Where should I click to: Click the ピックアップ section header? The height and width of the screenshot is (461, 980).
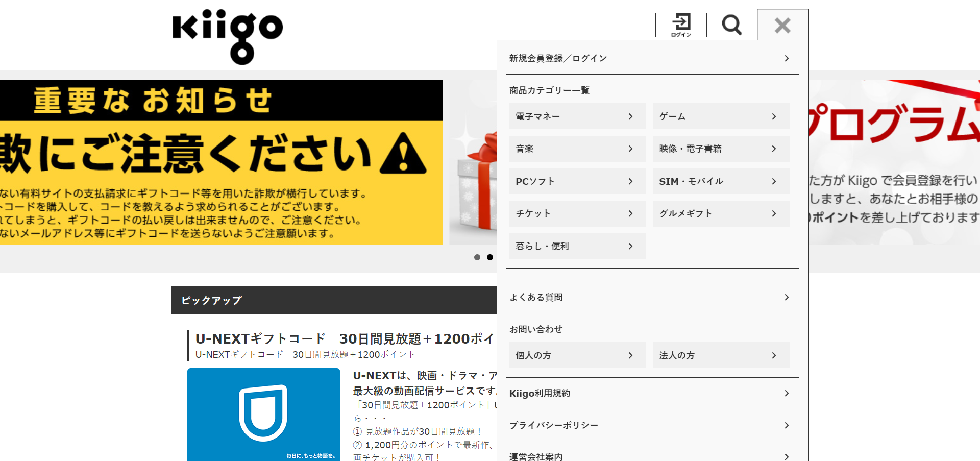334,300
